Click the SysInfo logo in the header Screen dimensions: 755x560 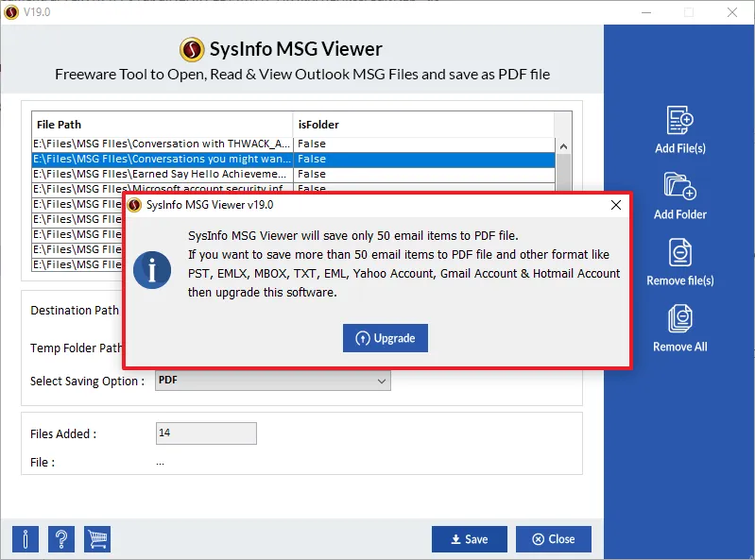coord(192,49)
